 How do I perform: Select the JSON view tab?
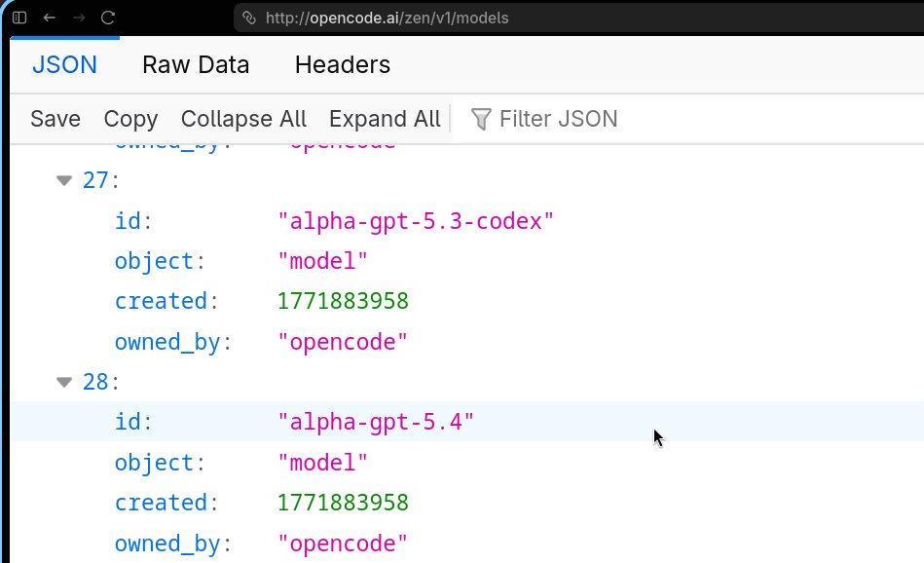coord(64,64)
